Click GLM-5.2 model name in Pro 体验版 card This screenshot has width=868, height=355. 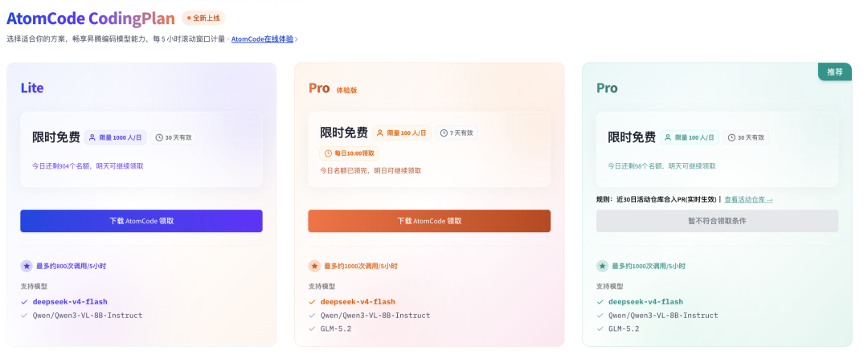pyautogui.click(x=335, y=328)
